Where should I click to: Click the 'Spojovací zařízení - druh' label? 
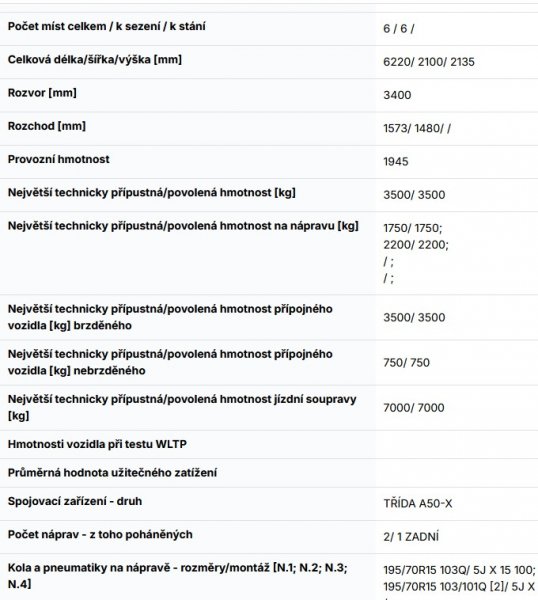(75, 501)
